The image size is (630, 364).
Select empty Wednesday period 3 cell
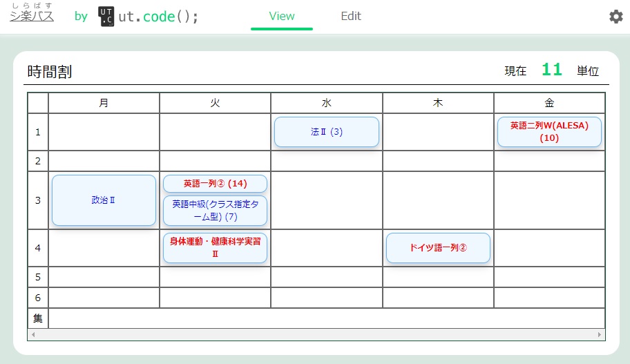point(327,200)
